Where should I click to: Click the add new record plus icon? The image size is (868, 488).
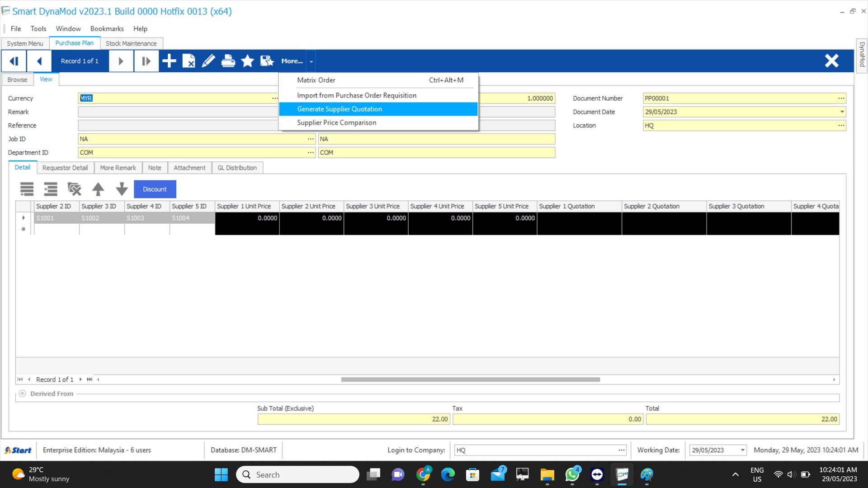[169, 61]
